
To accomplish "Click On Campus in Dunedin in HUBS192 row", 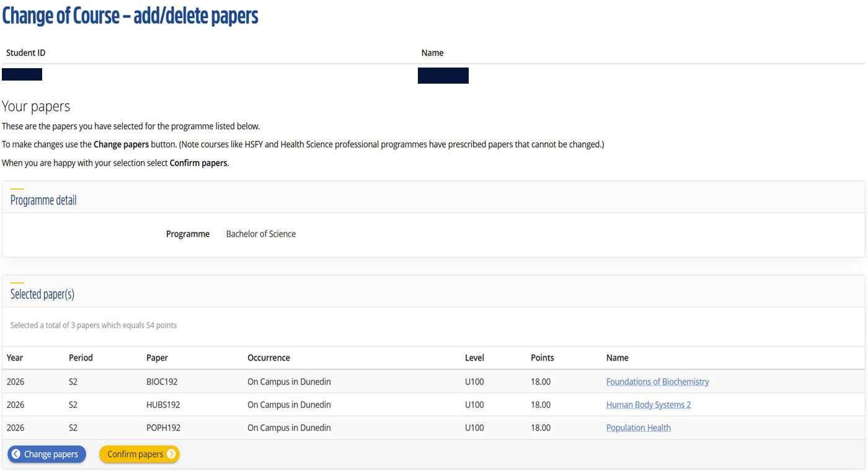I will point(289,405).
